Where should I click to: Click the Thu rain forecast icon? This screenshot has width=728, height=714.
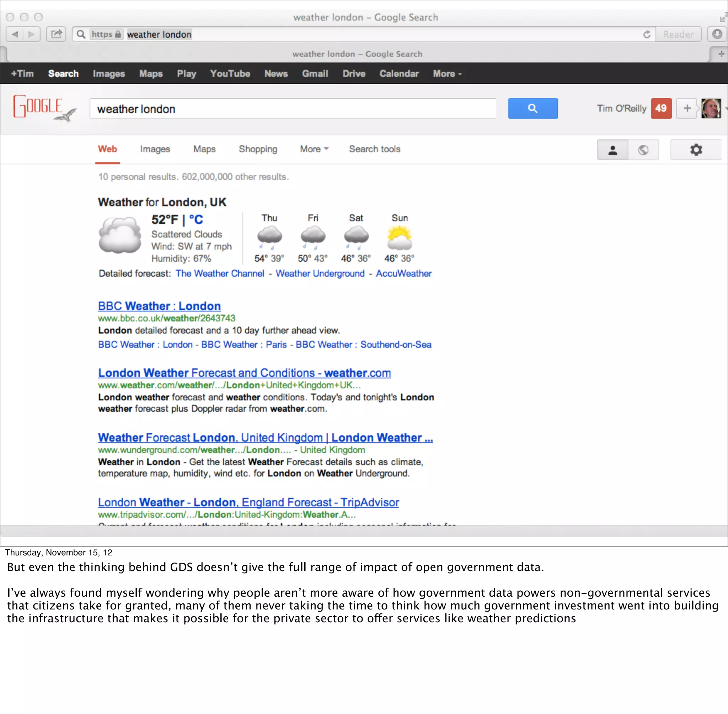[x=269, y=238]
